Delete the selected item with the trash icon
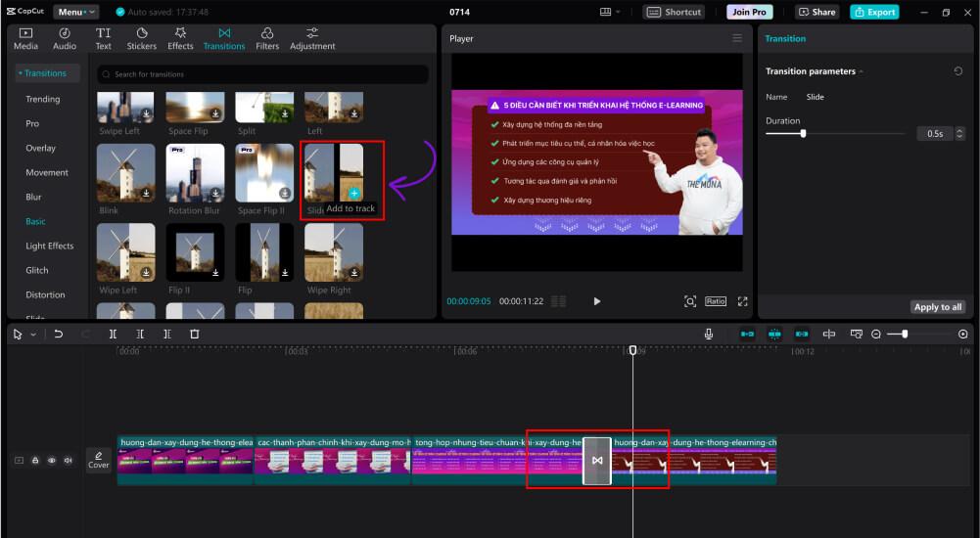This screenshot has height=538, width=980. pos(195,335)
